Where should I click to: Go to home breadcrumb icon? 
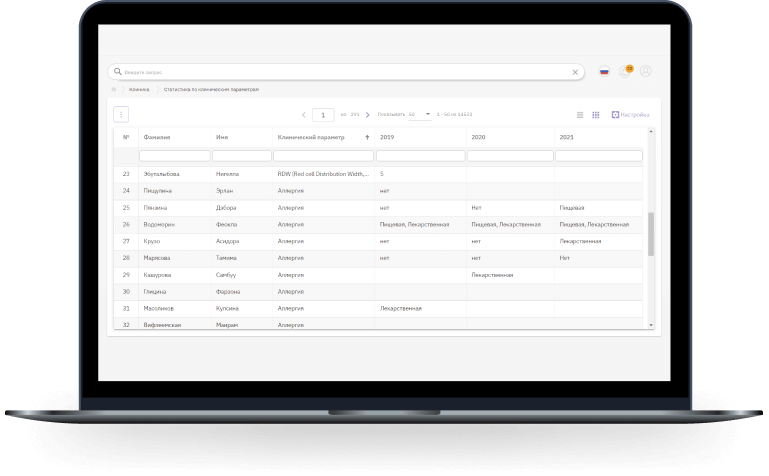(x=114, y=89)
